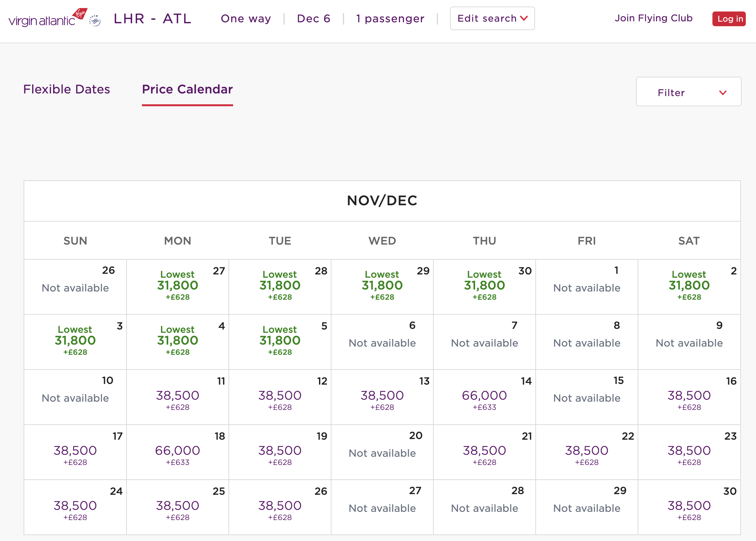Open the Edit search dropdown
The height and width of the screenshot is (541, 756).
coord(492,18)
